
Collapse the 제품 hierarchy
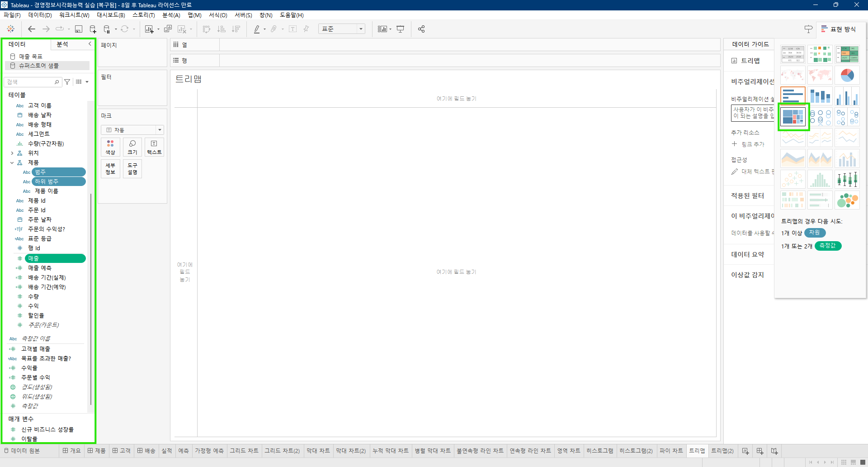[x=12, y=163]
